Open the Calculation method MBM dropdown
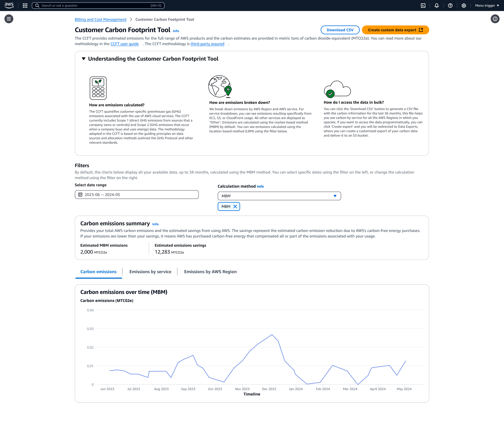The image size is (504, 424). (x=279, y=196)
